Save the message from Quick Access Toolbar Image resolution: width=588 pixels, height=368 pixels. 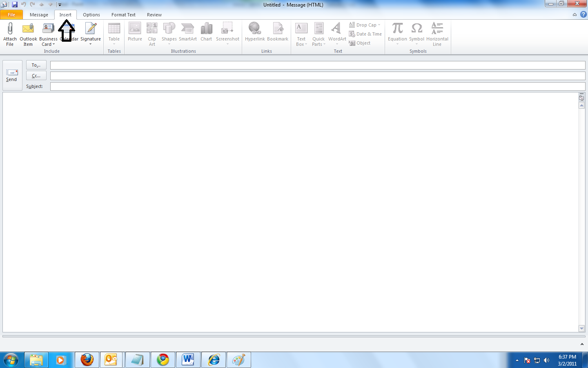tap(15, 4)
